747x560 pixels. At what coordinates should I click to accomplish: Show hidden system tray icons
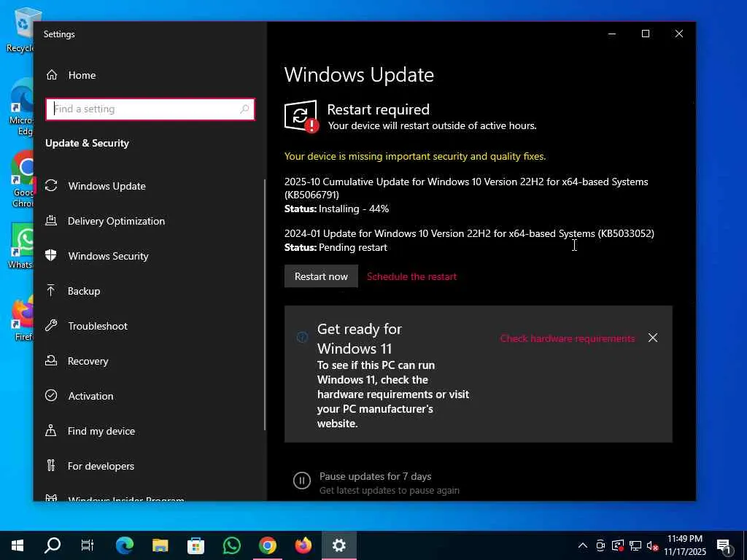(x=583, y=545)
